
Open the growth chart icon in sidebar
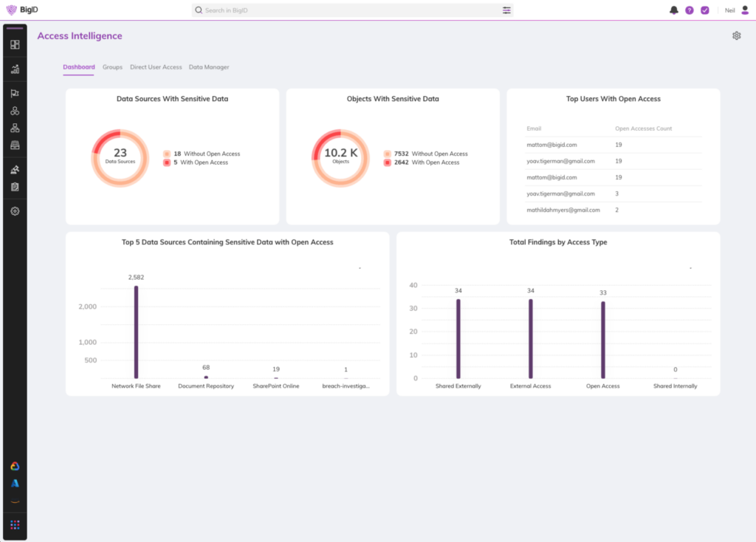pyautogui.click(x=15, y=69)
